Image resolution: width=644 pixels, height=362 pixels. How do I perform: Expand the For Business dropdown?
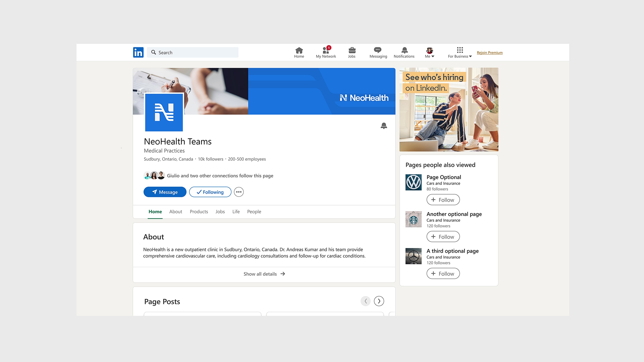point(459,53)
